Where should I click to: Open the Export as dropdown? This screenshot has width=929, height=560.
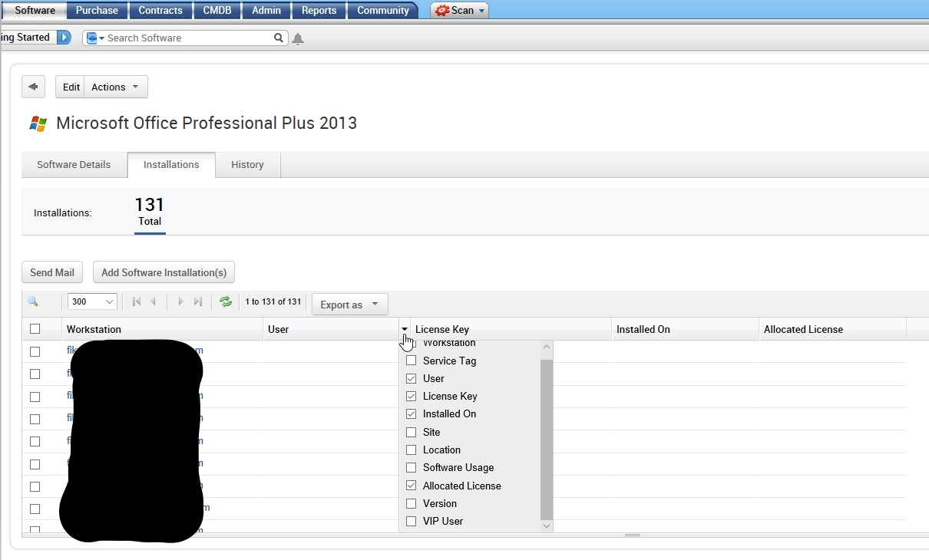[349, 305]
